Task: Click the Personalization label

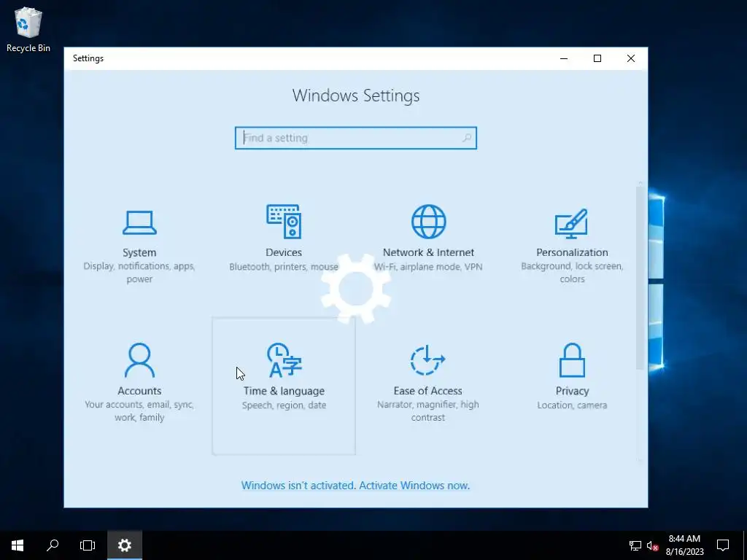Action: pos(572,252)
